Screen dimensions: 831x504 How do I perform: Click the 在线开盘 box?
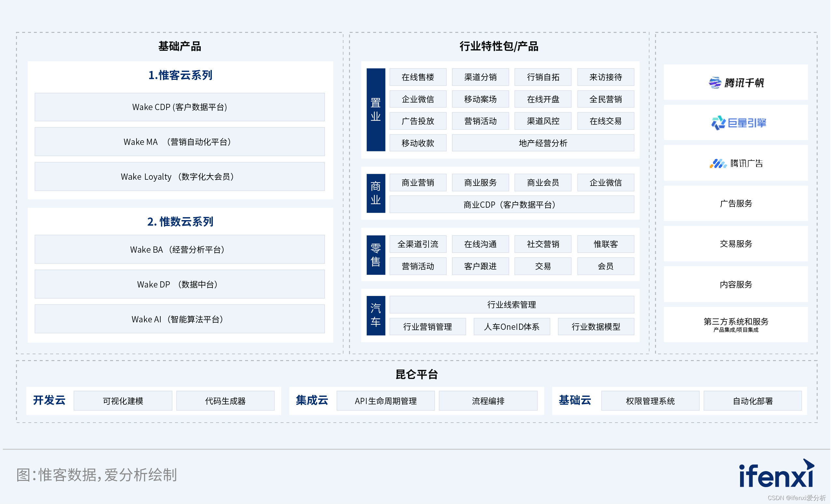click(543, 99)
